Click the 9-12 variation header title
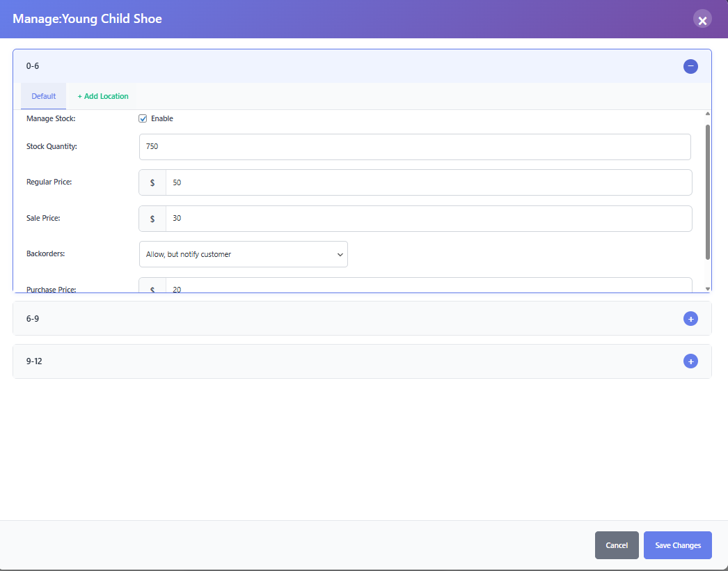The height and width of the screenshot is (571, 728). click(x=35, y=361)
